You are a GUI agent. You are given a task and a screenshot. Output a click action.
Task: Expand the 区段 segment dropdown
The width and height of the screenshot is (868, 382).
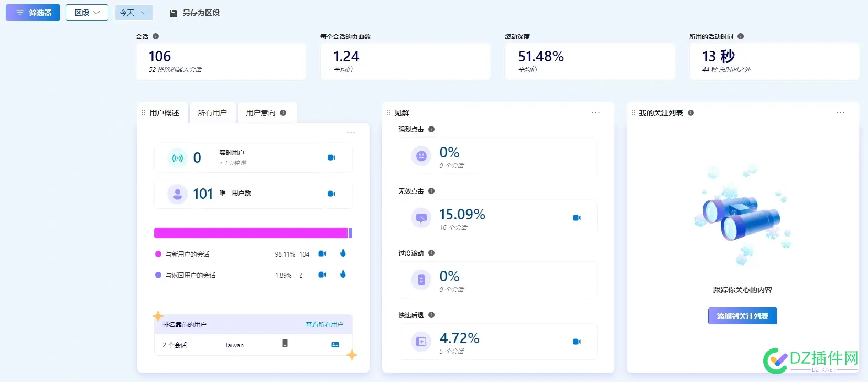(x=86, y=13)
